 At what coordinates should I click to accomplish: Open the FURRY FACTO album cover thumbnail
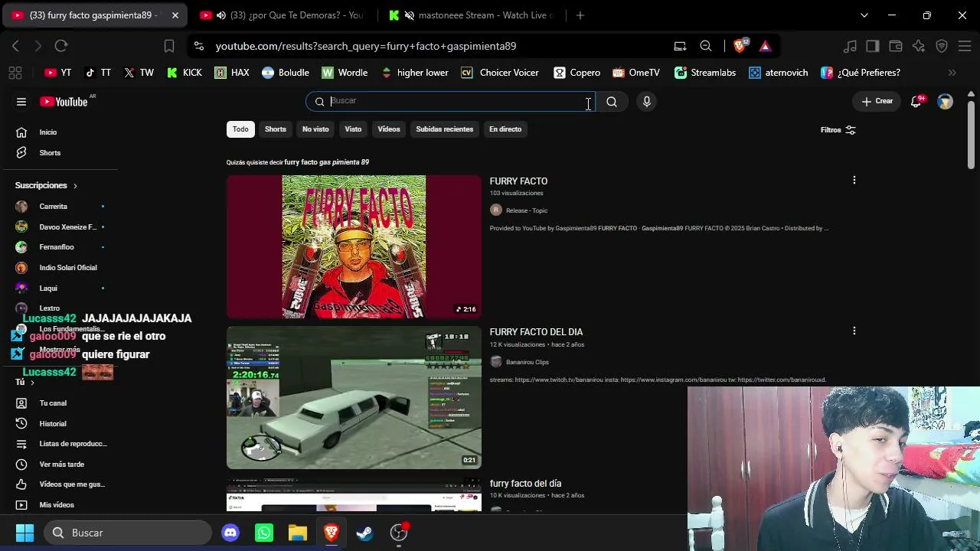coord(354,246)
